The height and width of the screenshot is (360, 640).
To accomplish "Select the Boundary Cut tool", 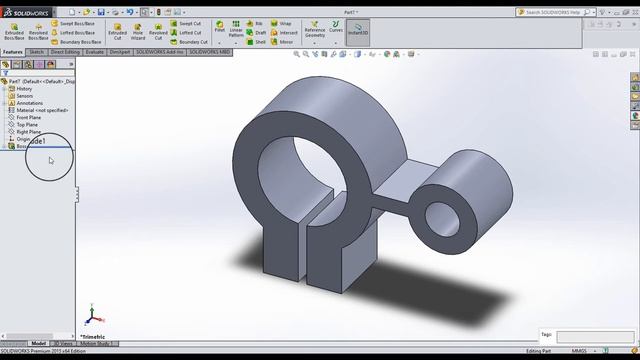I will click(x=189, y=42).
